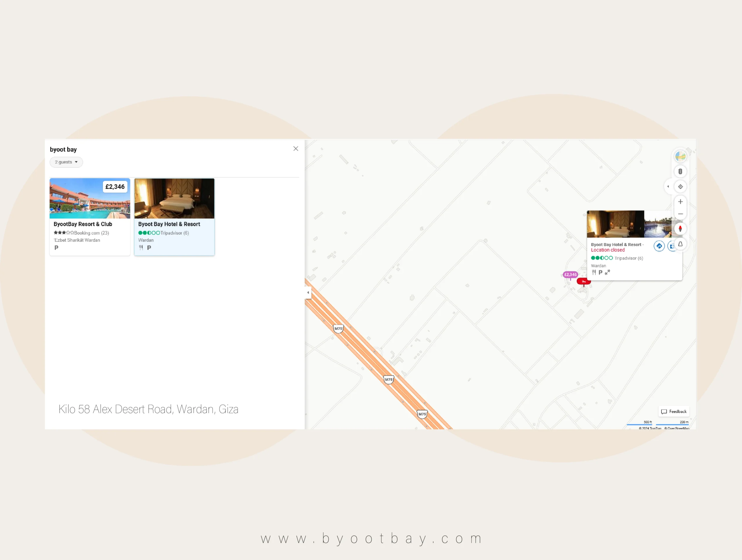Zoom out with the minus button
Image resolution: width=742 pixels, height=560 pixels.
[x=680, y=214]
